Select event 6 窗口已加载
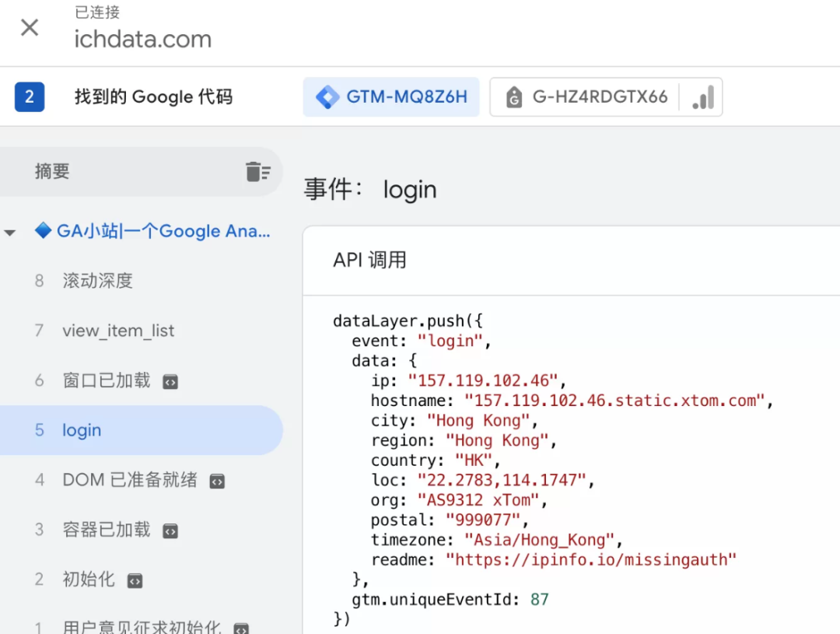 click(141, 380)
